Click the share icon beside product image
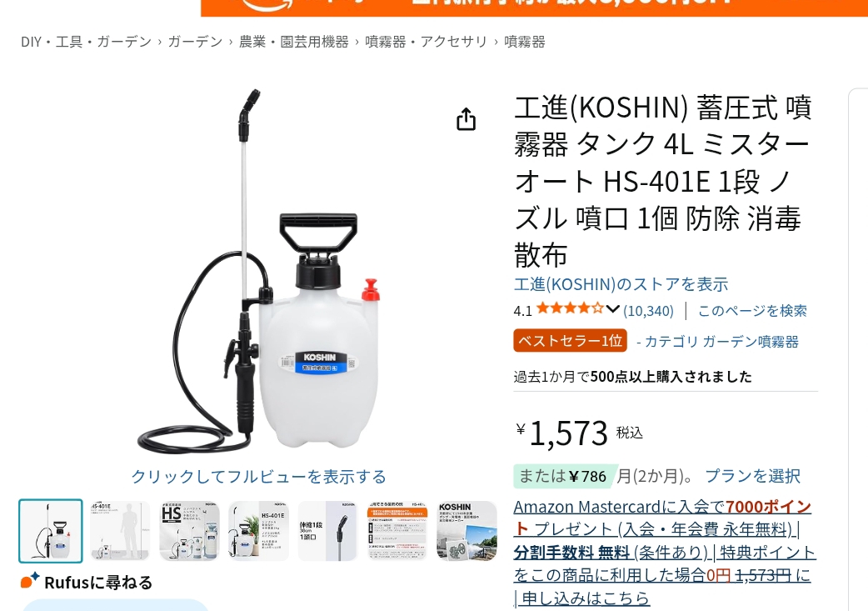Image resolution: width=868 pixels, height=611 pixels. pyautogui.click(x=466, y=119)
